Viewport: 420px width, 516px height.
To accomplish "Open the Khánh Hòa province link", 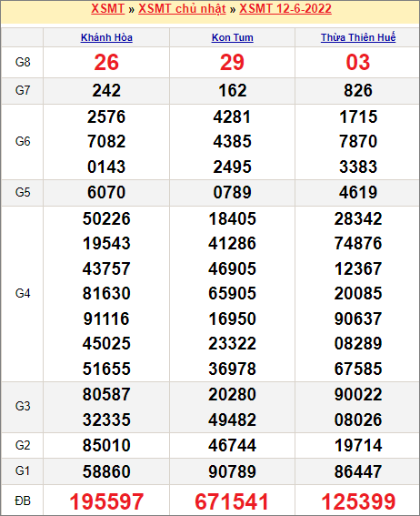I will [106, 37].
